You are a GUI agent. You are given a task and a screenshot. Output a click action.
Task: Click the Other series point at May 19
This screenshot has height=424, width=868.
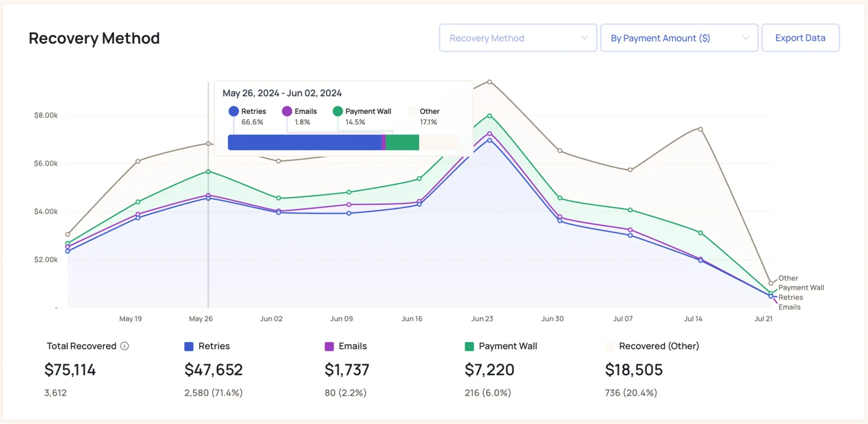coord(138,161)
